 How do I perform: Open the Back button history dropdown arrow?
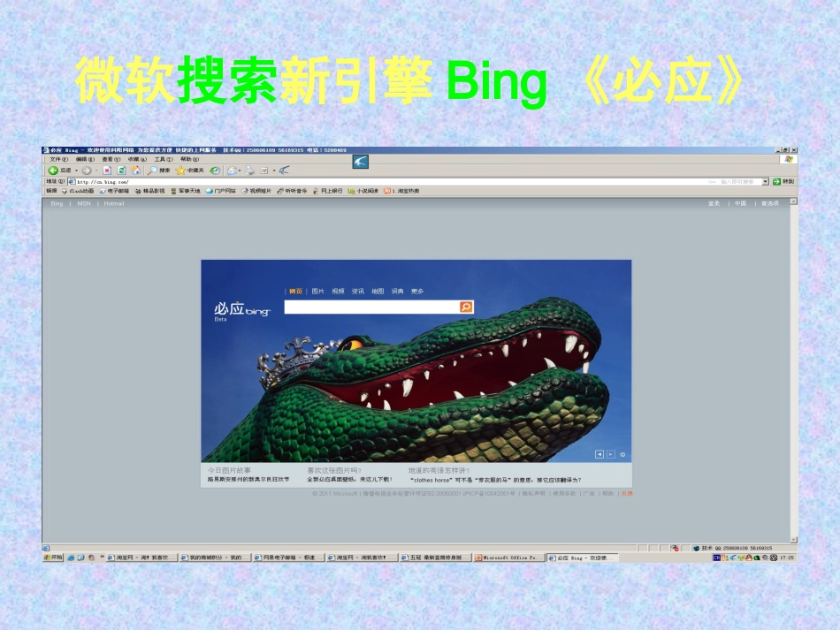pyautogui.click(x=76, y=171)
